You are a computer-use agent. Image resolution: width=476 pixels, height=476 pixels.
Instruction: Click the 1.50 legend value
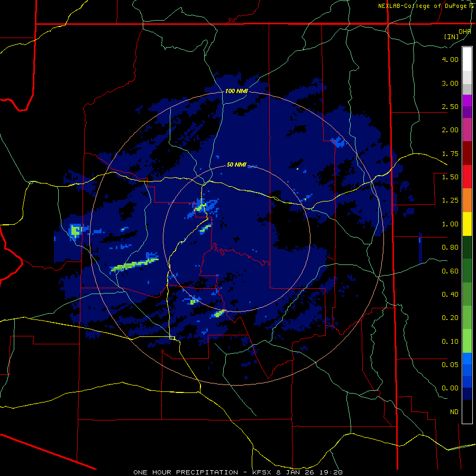[450, 177]
